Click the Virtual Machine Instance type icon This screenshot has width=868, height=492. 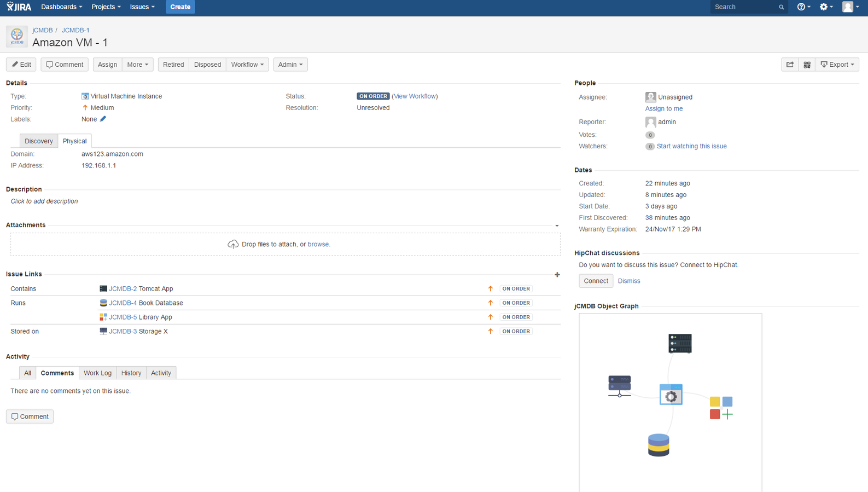click(x=85, y=96)
